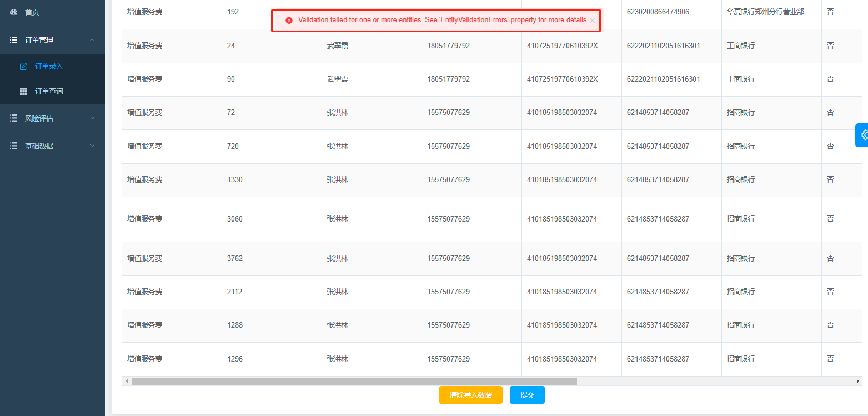
Task: Click 增值服务费 in the row with amount 2112
Action: [145, 292]
